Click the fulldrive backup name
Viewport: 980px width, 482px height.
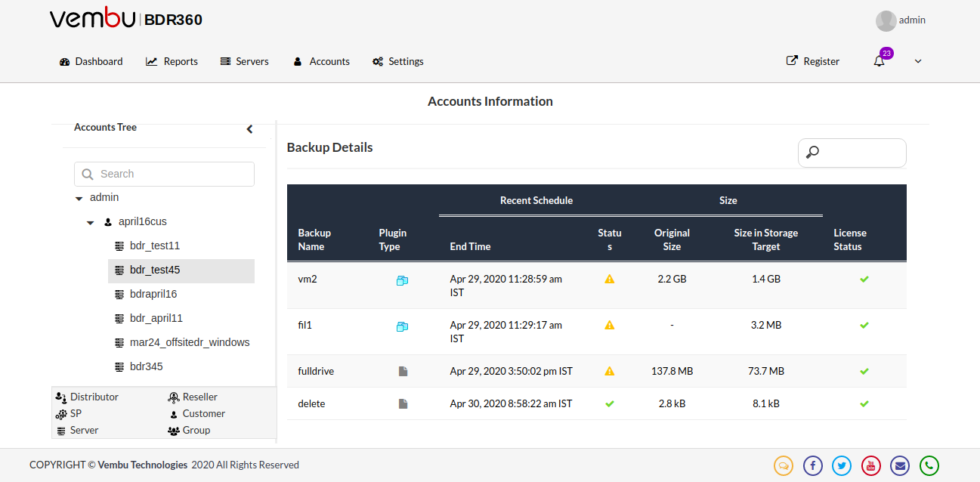(316, 371)
